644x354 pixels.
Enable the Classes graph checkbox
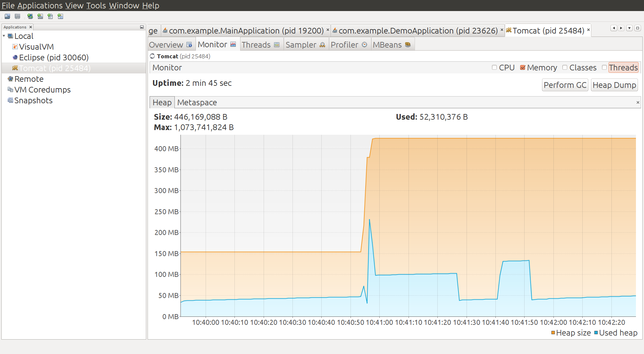(565, 68)
